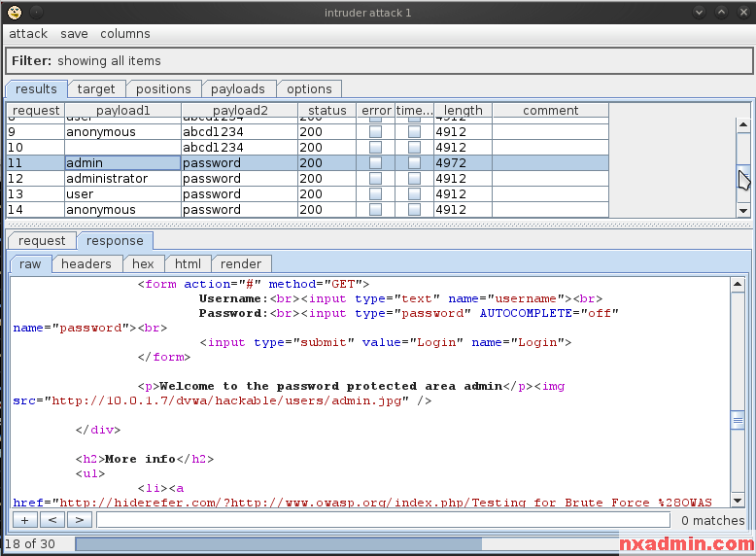The width and height of the screenshot is (756, 556).
Task: Open the columns menu
Action: point(125,34)
